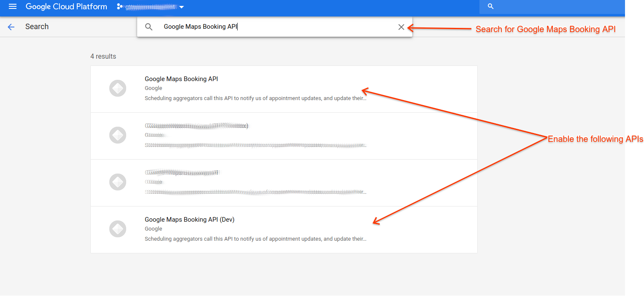This screenshot has width=644, height=296.
Task: Click the second blurred result's icon
Action: [x=118, y=136]
